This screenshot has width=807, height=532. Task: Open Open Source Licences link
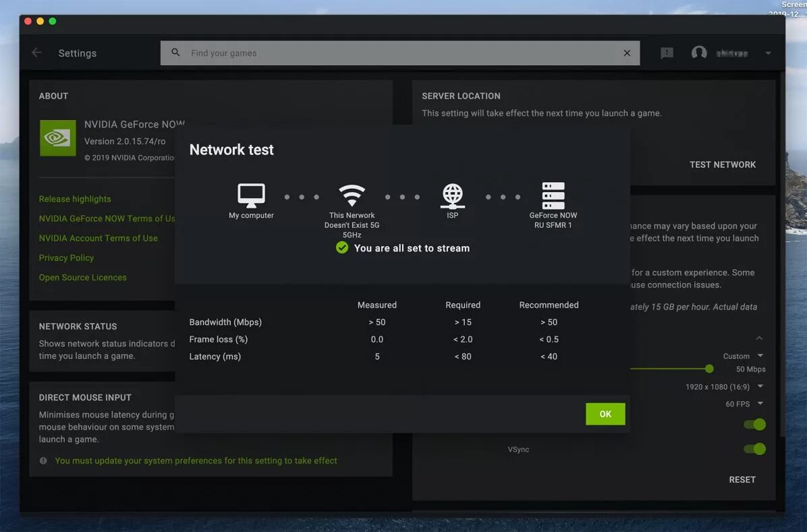[x=83, y=277]
